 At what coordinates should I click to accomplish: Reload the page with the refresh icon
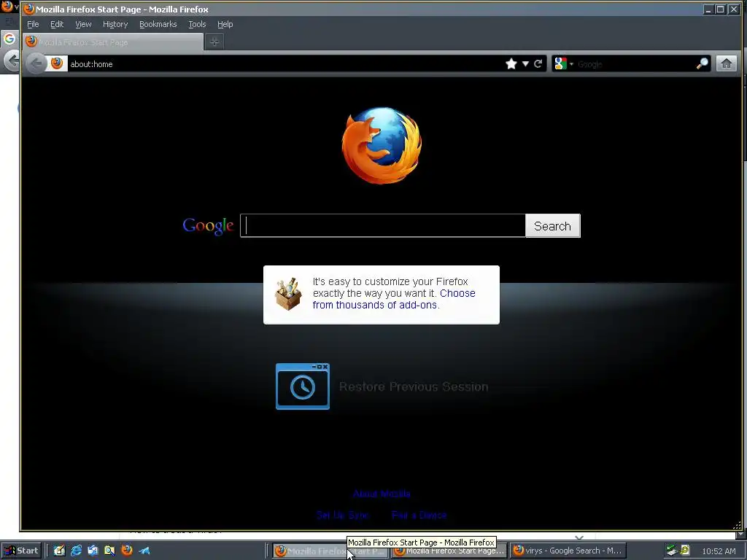click(x=538, y=64)
